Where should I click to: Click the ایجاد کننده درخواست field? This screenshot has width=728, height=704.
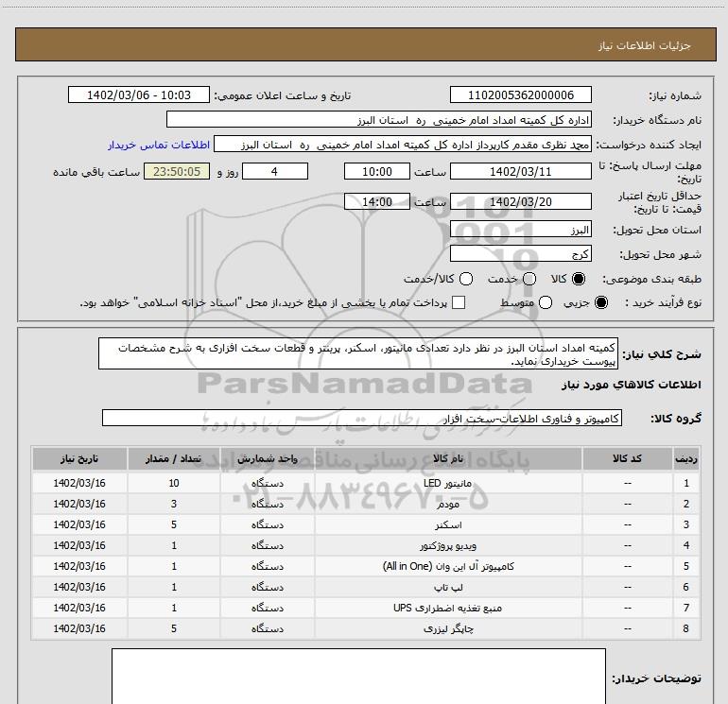403,145
